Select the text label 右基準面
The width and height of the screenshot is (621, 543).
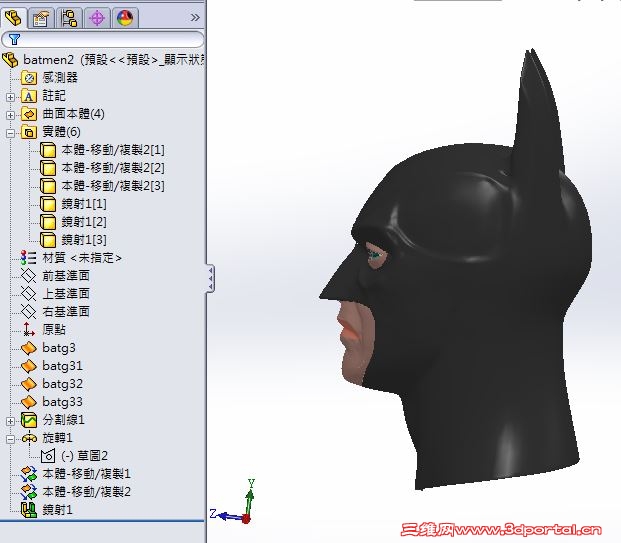[66, 312]
